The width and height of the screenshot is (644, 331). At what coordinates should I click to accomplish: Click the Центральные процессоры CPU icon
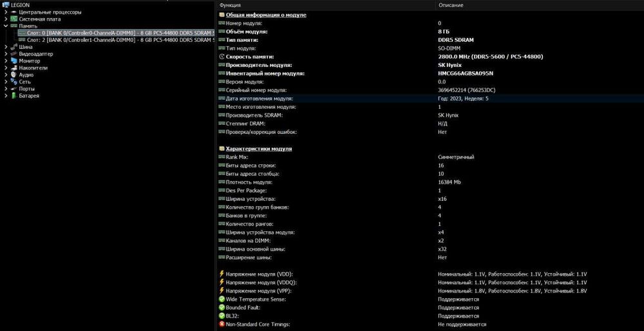(14, 12)
